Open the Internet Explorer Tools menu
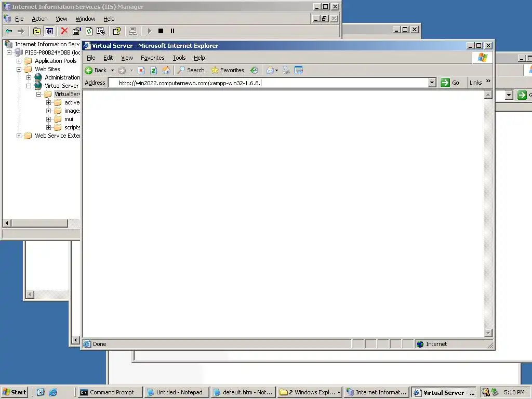Viewport: 532px width, 399px height. point(179,58)
